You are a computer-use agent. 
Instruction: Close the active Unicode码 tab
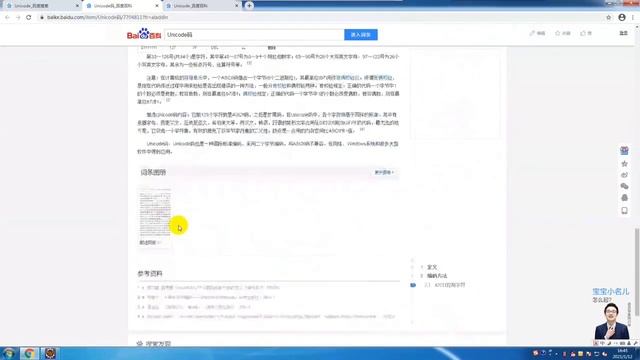click(x=157, y=6)
